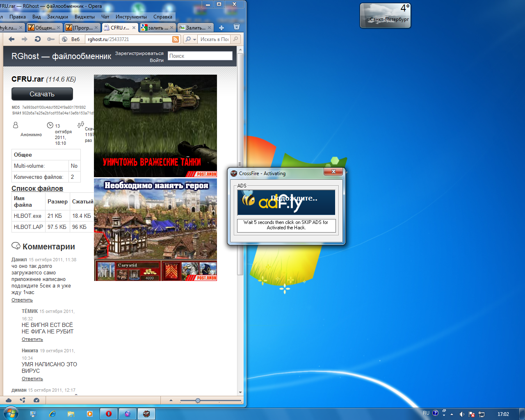Click the rghost.ru/25433721 address field

pyautogui.click(x=129, y=39)
